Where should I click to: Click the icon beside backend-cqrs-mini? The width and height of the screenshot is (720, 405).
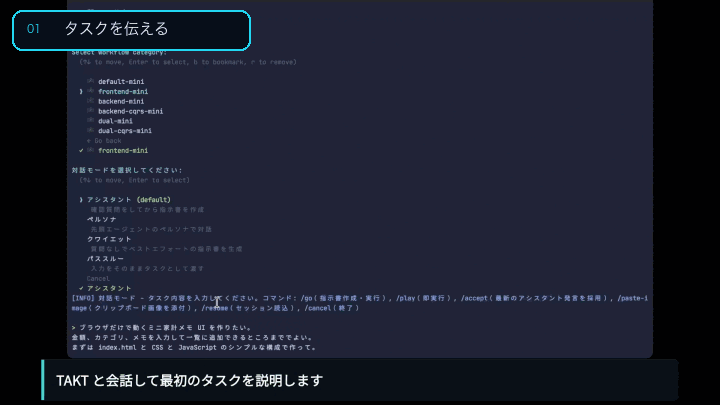click(x=90, y=111)
